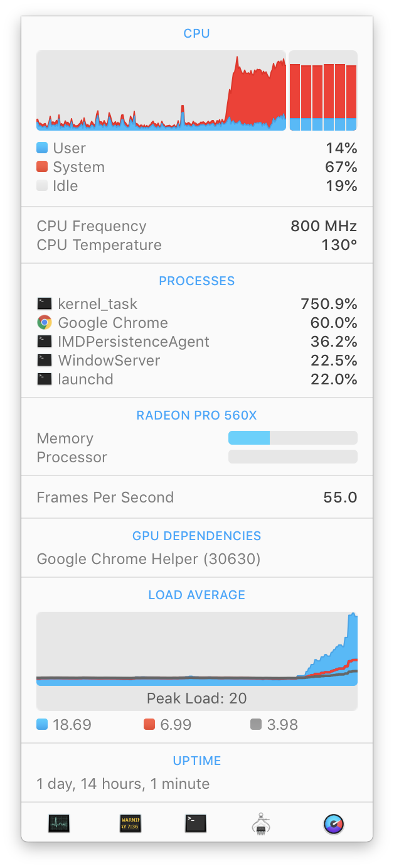
Task: Click the Radeon Pro 560X Memory bar
Action: (x=293, y=438)
